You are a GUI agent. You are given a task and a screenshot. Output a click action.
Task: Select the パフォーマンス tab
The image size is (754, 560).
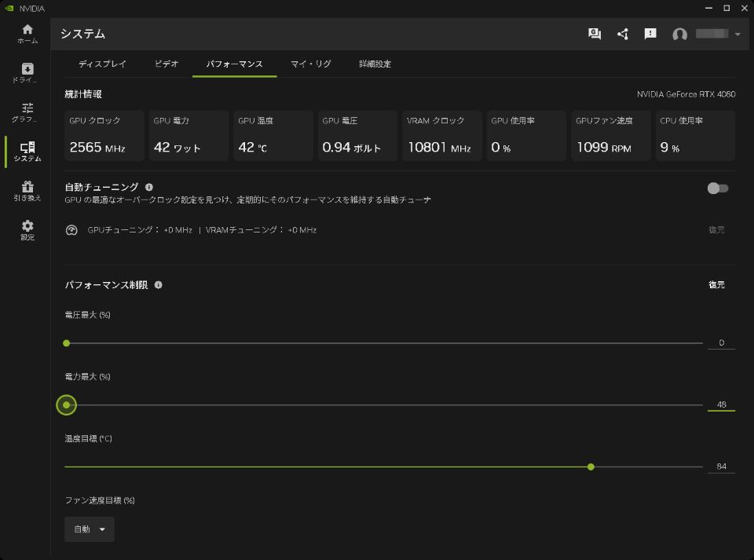(234, 64)
